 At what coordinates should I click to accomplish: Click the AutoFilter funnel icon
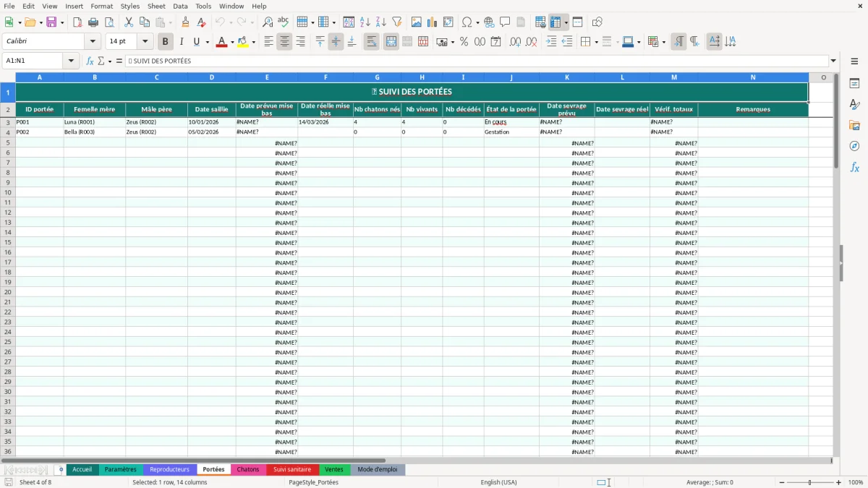396,22
